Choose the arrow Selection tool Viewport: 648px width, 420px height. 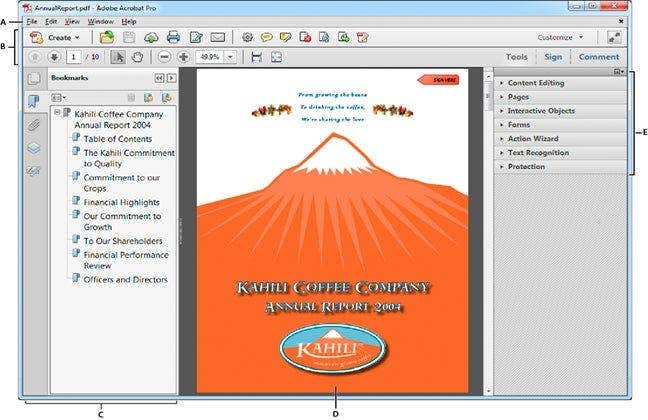[117, 57]
